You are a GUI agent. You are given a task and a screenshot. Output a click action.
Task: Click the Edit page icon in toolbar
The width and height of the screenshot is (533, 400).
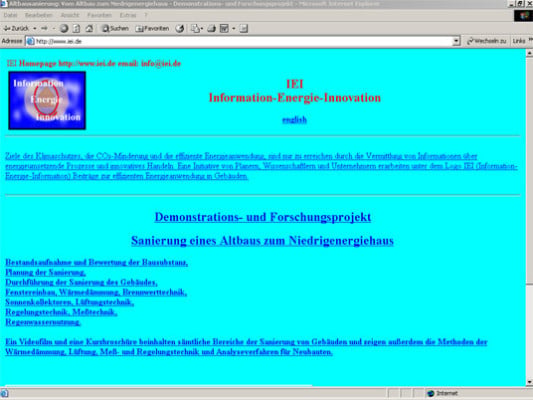tap(224, 29)
